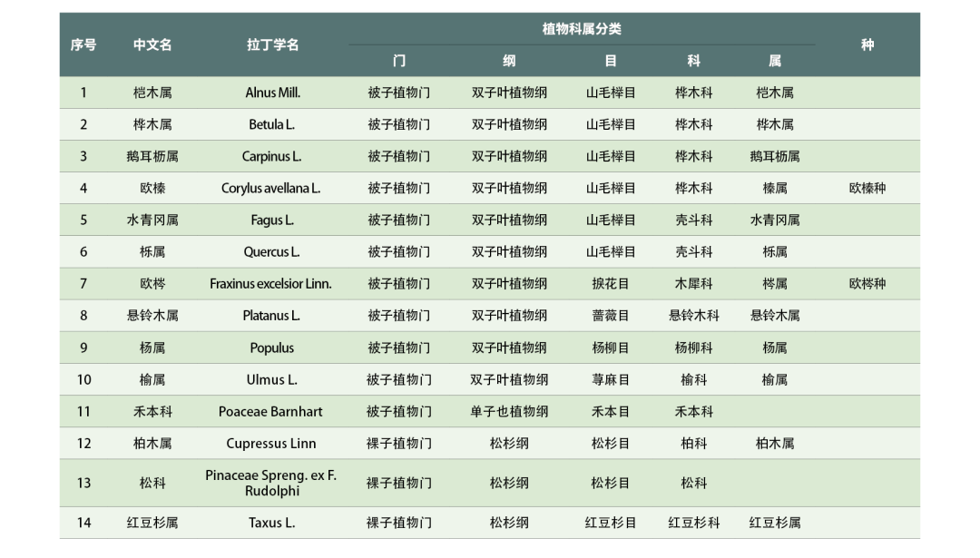The width and height of the screenshot is (980, 558).
Task: Click the 属 sub-column header
Action: (x=776, y=60)
